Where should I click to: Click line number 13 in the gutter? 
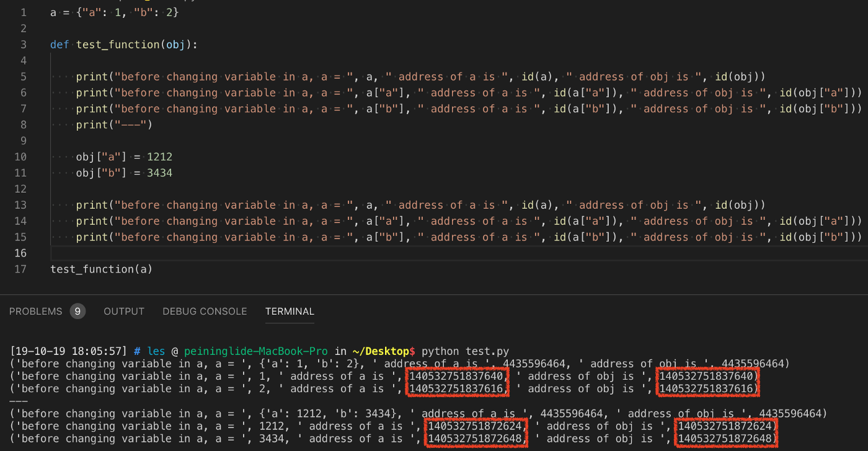pyautogui.click(x=20, y=205)
